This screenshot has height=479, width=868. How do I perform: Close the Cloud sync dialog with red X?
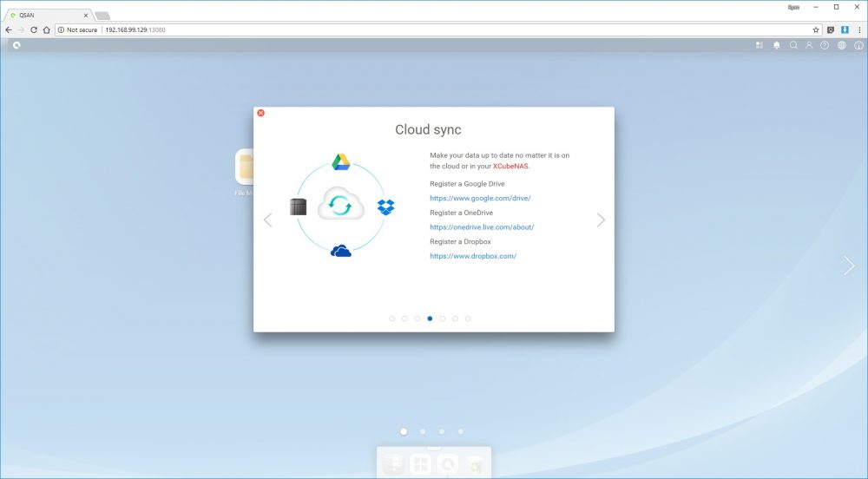coord(260,113)
